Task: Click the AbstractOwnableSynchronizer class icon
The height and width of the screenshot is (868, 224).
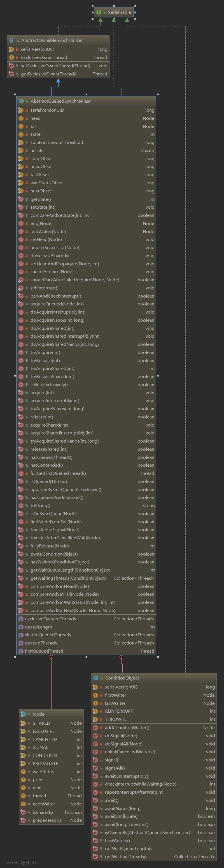Action: coord(12,40)
